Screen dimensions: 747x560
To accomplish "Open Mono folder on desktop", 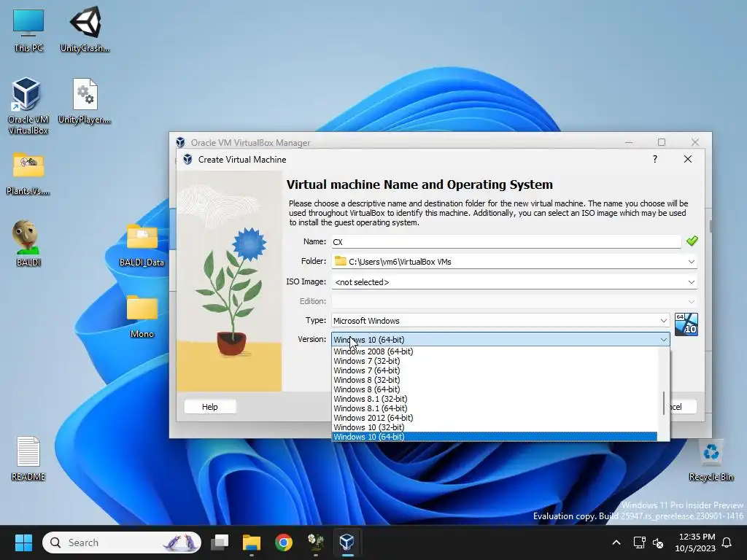I will [142, 316].
